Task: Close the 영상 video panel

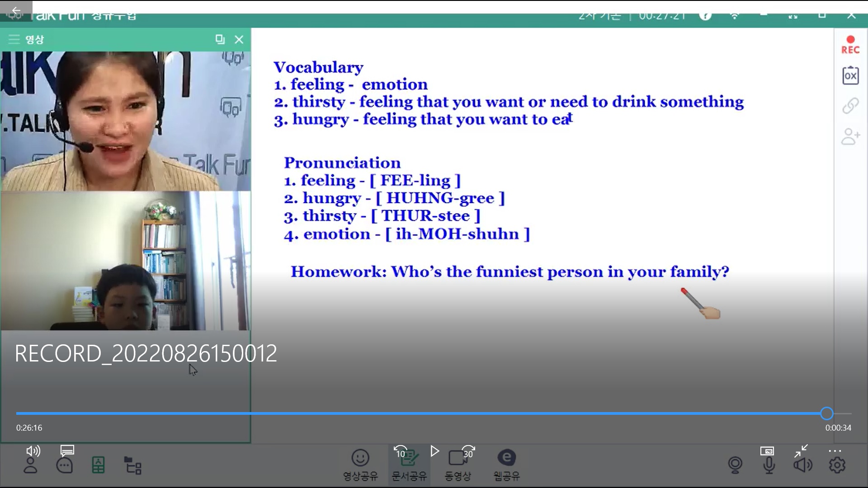Action: (239, 39)
